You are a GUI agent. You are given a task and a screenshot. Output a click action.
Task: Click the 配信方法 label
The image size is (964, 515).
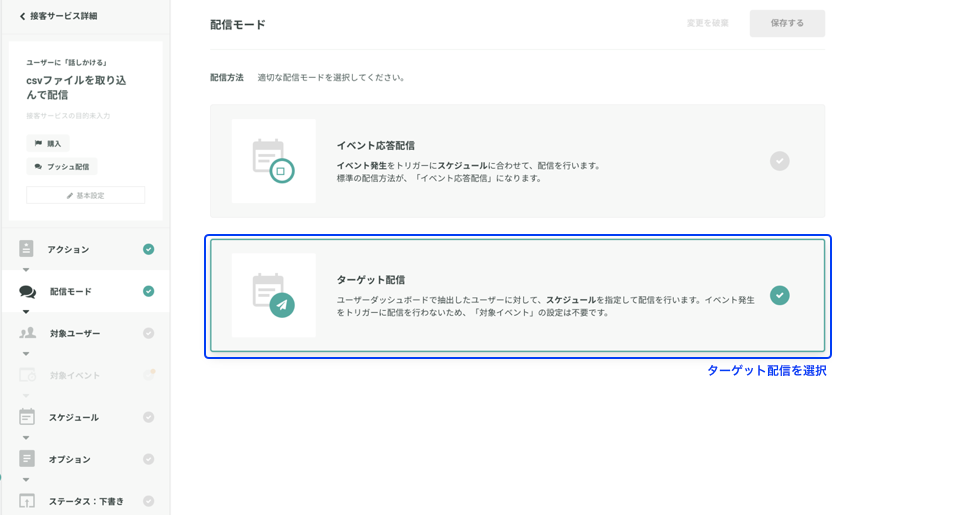click(227, 77)
